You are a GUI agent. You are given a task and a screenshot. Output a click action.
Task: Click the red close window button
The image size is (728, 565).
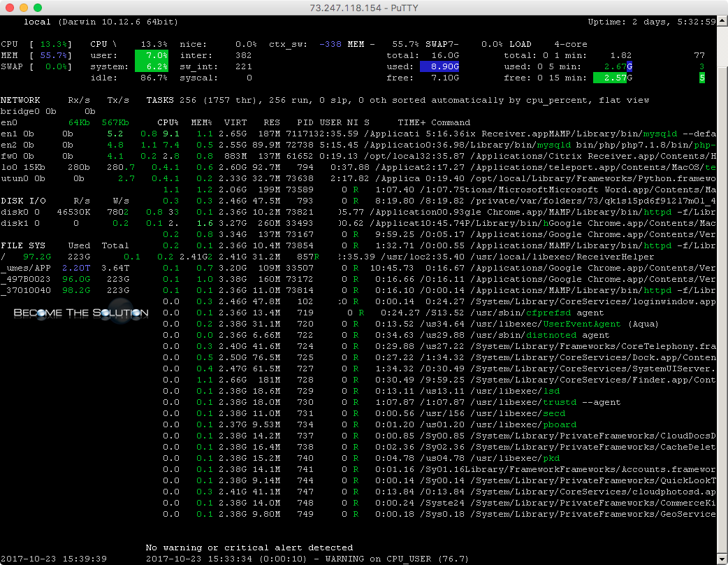[10, 8]
